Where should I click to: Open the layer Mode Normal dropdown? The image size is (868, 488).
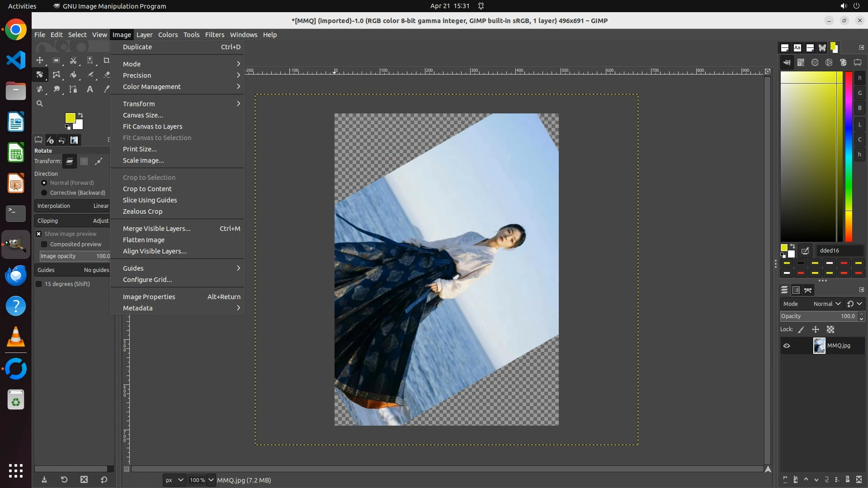pos(826,304)
